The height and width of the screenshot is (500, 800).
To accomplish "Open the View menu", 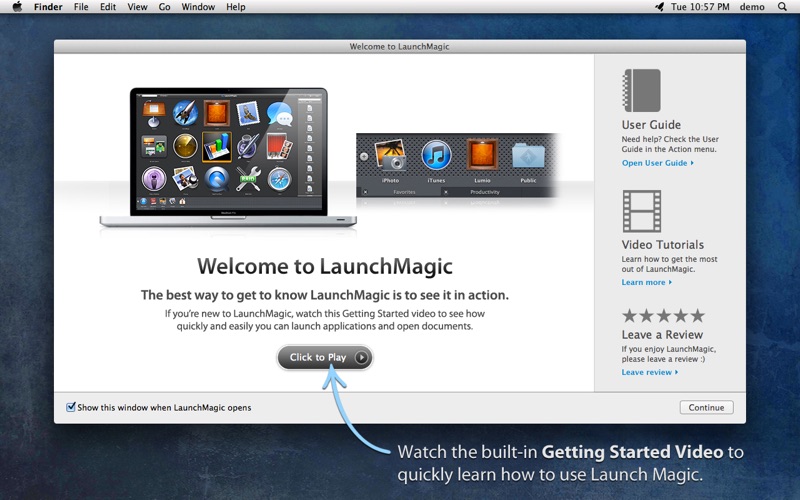I will [137, 7].
